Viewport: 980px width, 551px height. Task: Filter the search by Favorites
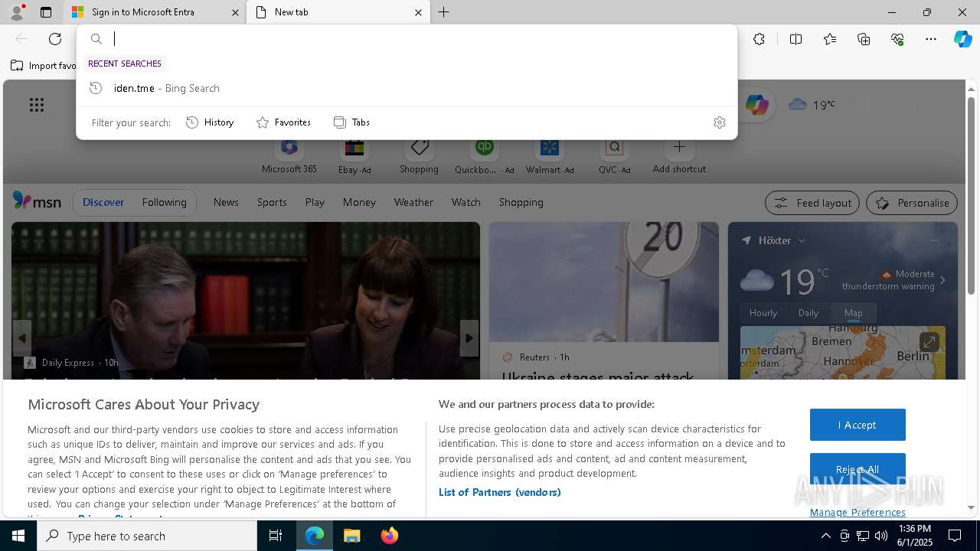click(x=283, y=122)
